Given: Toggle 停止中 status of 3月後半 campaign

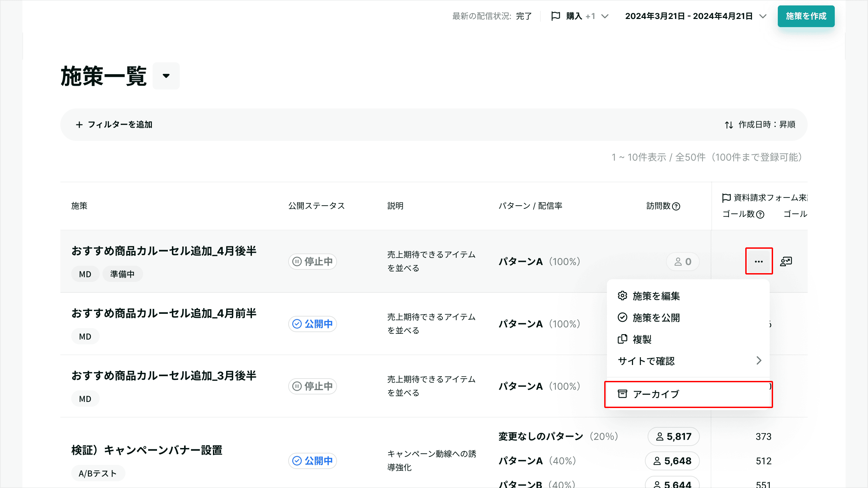Looking at the screenshot, I should point(312,386).
